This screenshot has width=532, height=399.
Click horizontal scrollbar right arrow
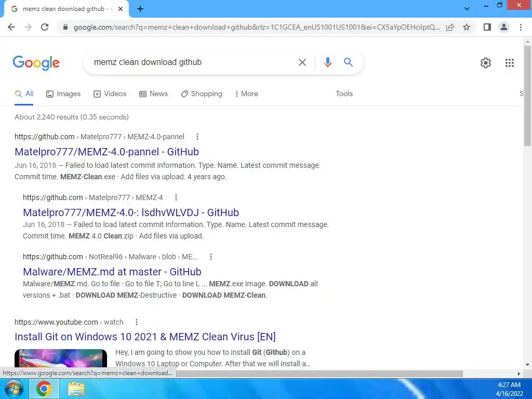pos(518,374)
